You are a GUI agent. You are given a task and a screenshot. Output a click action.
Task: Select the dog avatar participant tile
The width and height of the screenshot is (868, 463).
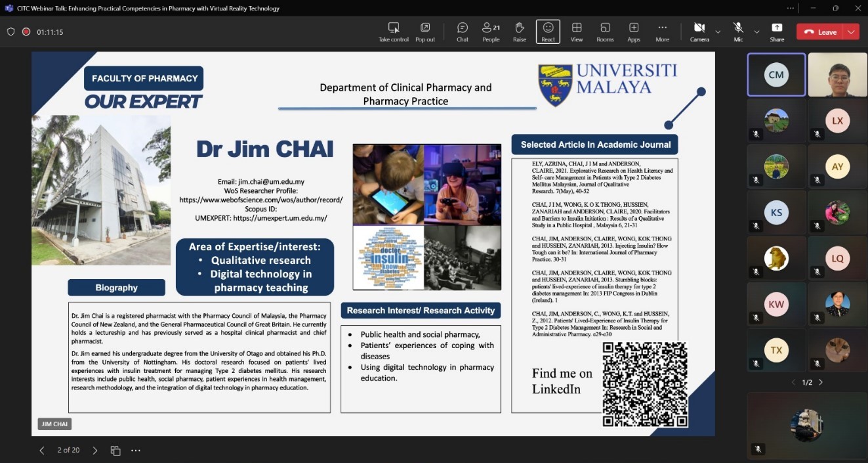point(776,259)
